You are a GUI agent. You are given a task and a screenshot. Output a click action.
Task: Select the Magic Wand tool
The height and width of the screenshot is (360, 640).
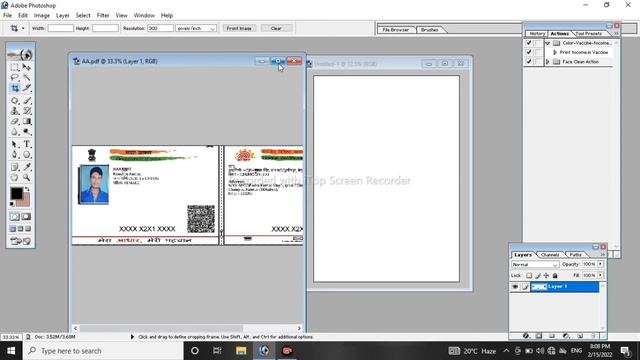[x=27, y=78]
